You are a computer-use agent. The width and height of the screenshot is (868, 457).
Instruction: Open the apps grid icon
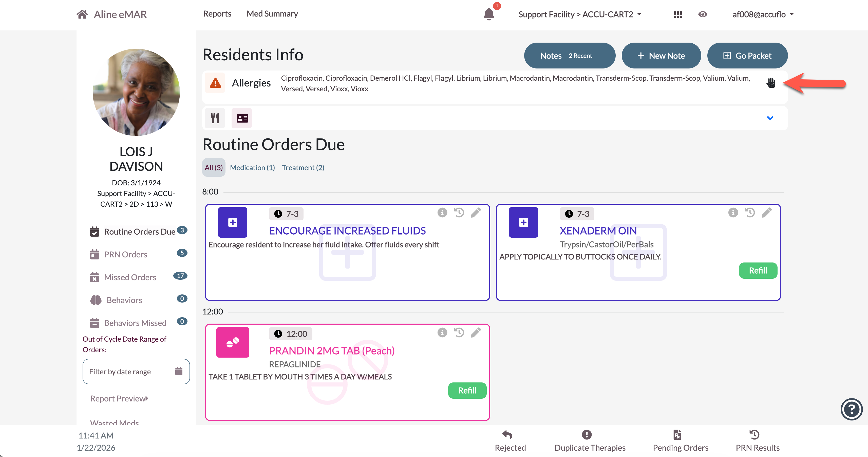678,14
